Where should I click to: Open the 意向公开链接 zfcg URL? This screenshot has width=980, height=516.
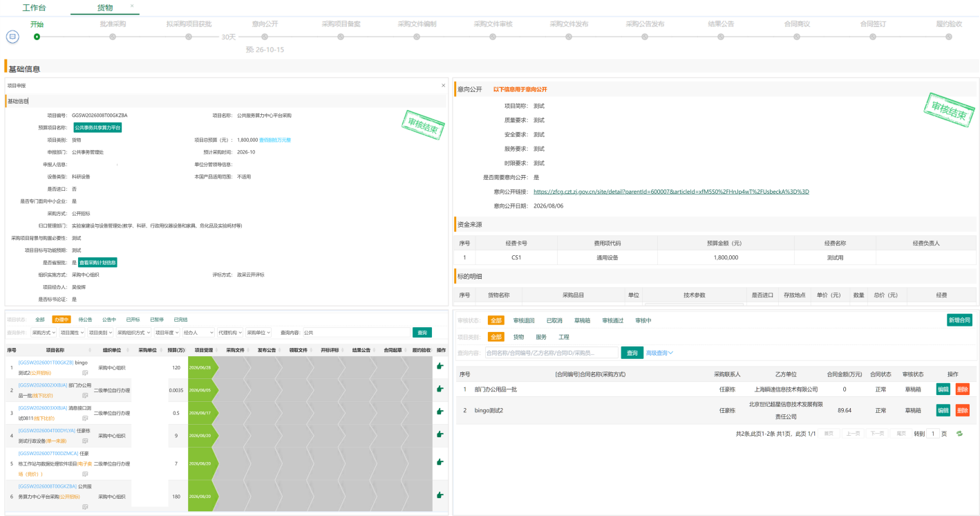click(671, 192)
